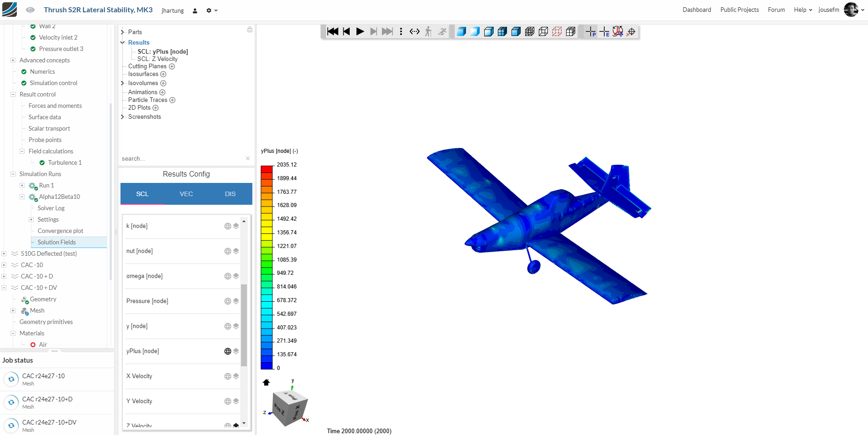This screenshot has width=868, height=435.
Task: Select the light smooth-shaded cube render mode
Action: 475,31
